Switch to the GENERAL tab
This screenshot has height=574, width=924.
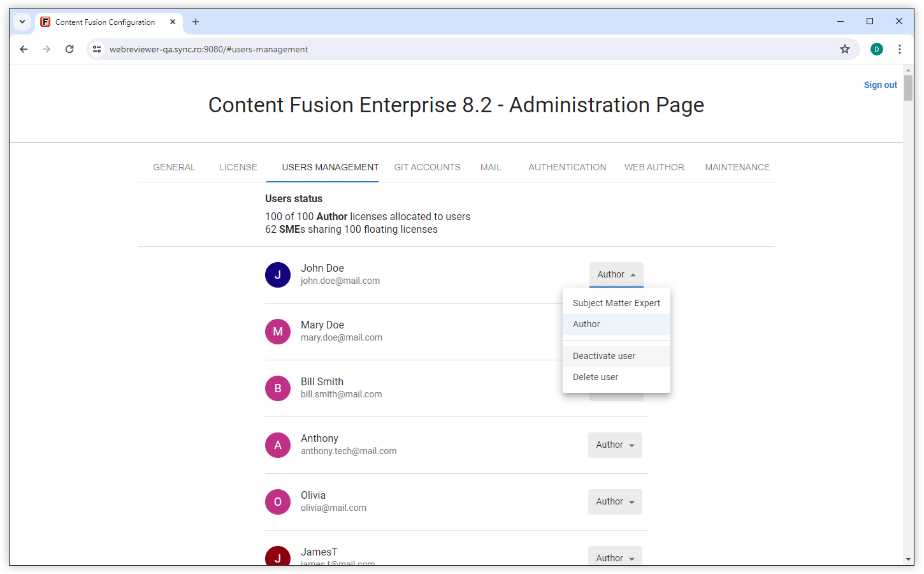click(x=174, y=167)
